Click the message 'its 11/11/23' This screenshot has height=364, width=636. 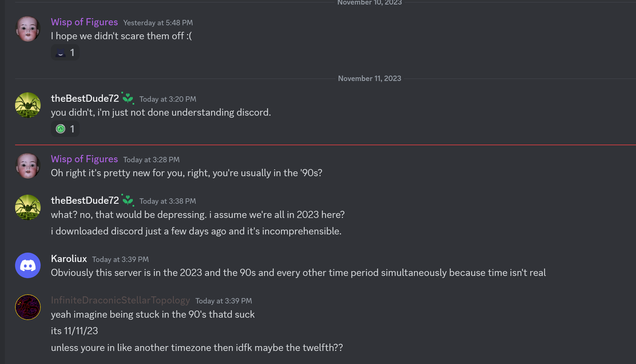74,331
